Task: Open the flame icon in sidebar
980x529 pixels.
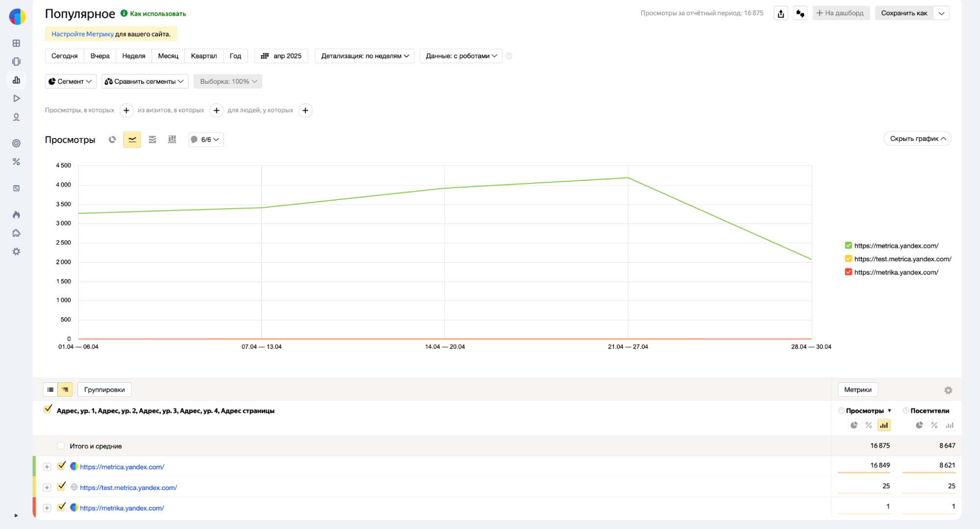Action: click(16, 215)
